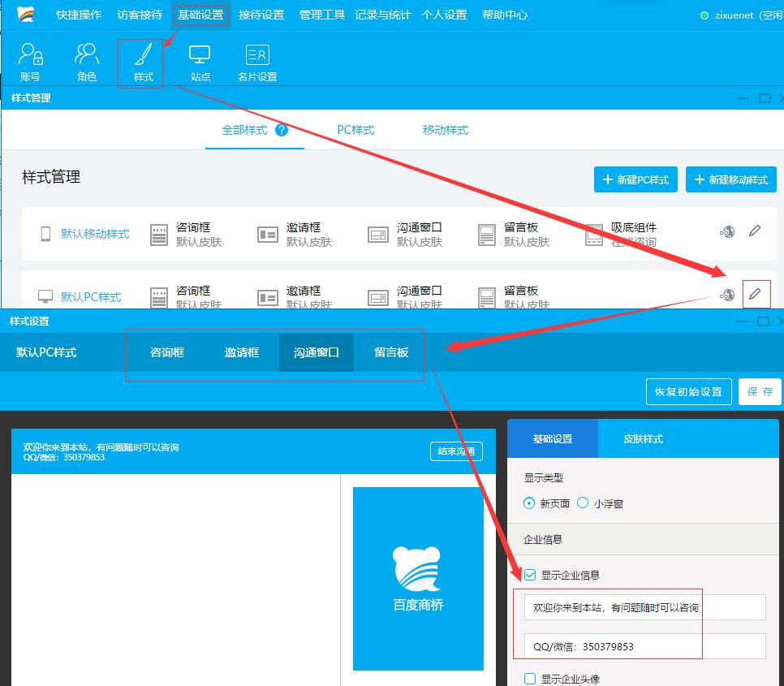Open 管理工具 menu
This screenshot has width=784, height=686.
point(322,15)
